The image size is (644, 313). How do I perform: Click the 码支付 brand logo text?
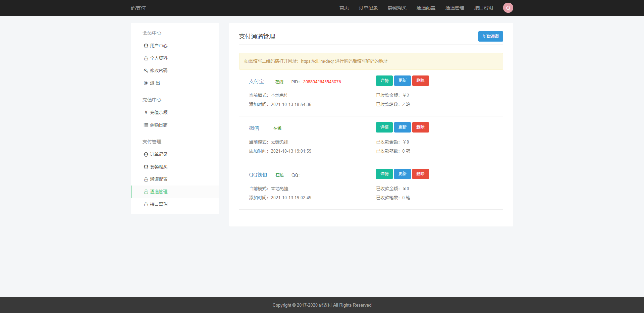(138, 8)
